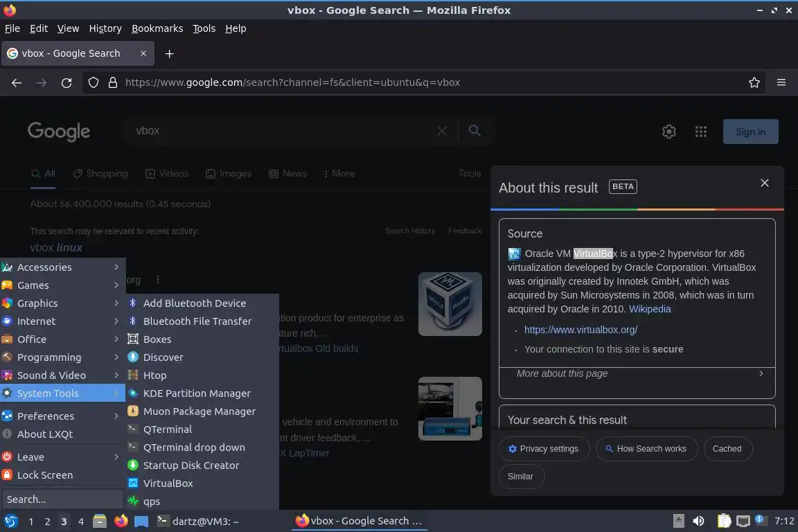The height and width of the screenshot is (532, 798).
Task: Click the reload page icon
Action: point(66,82)
